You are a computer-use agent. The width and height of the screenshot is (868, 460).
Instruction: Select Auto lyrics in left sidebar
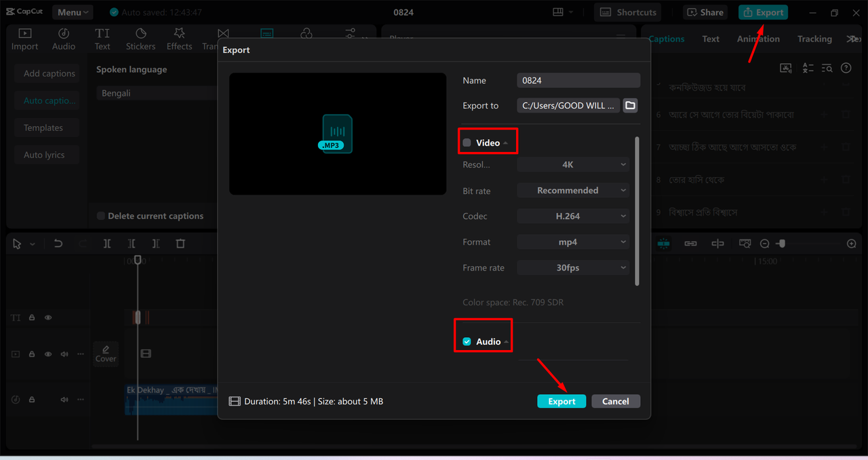click(x=47, y=155)
